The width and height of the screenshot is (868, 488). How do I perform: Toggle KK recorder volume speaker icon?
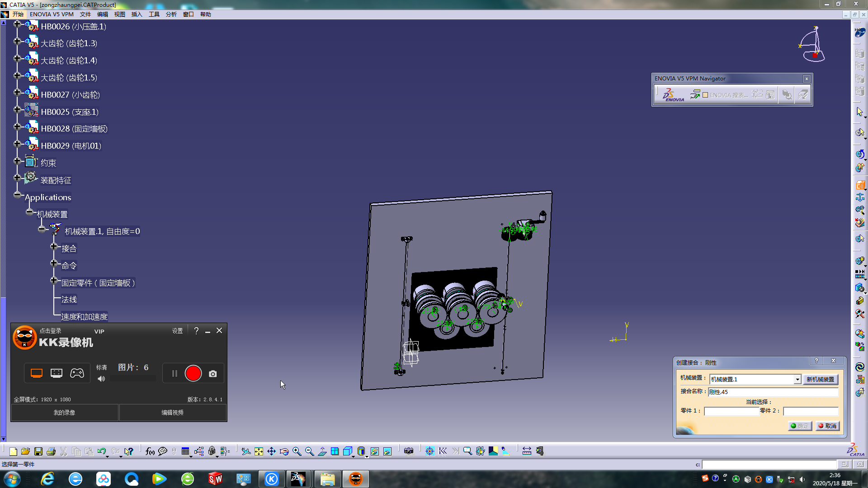pyautogui.click(x=101, y=379)
